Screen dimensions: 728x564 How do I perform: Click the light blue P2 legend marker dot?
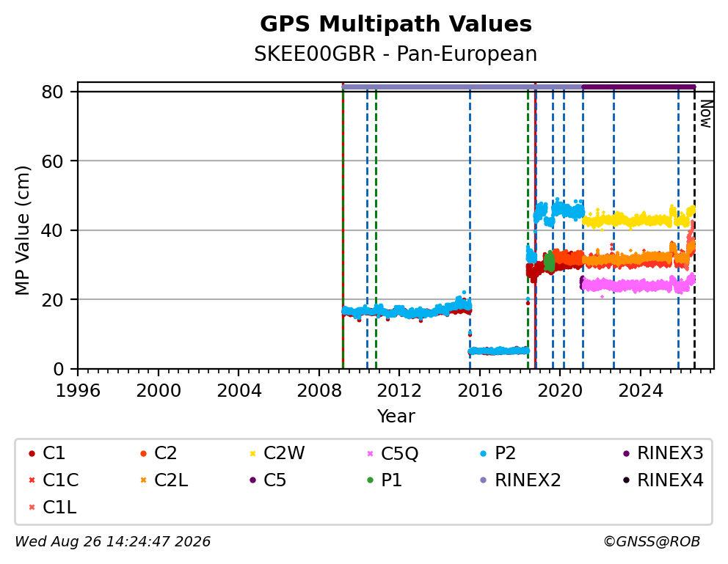[x=484, y=453]
